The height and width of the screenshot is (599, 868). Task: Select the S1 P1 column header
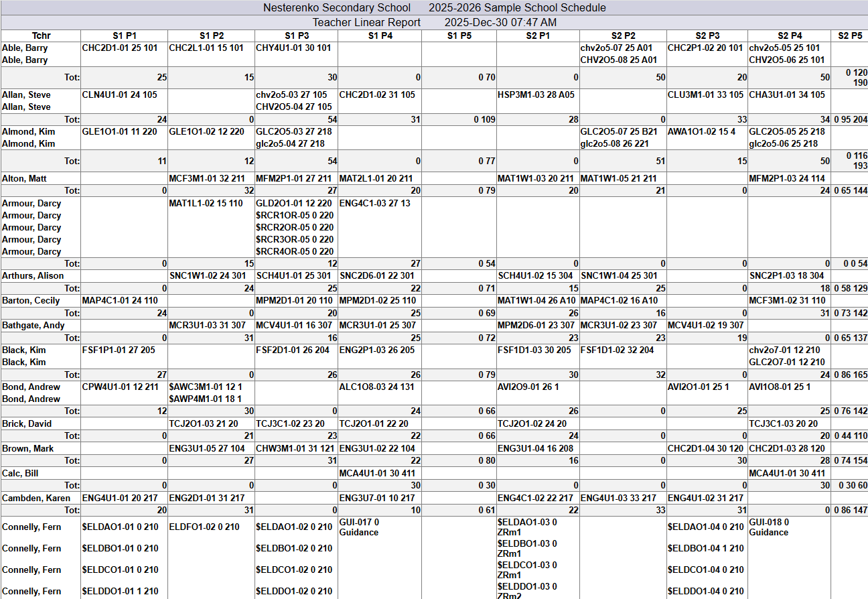pyautogui.click(x=124, y=36)
